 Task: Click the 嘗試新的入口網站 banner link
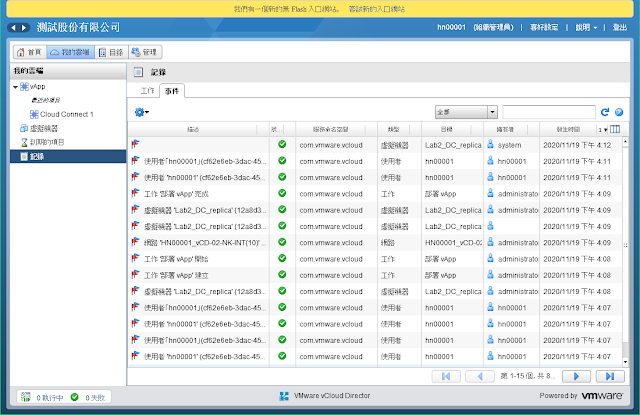377,9
